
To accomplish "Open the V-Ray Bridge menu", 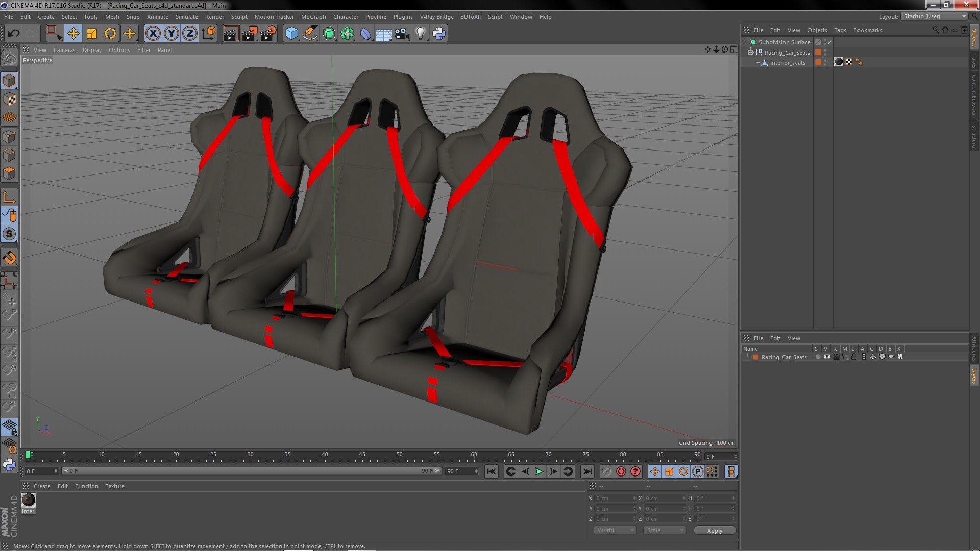I will pos(436,17).
